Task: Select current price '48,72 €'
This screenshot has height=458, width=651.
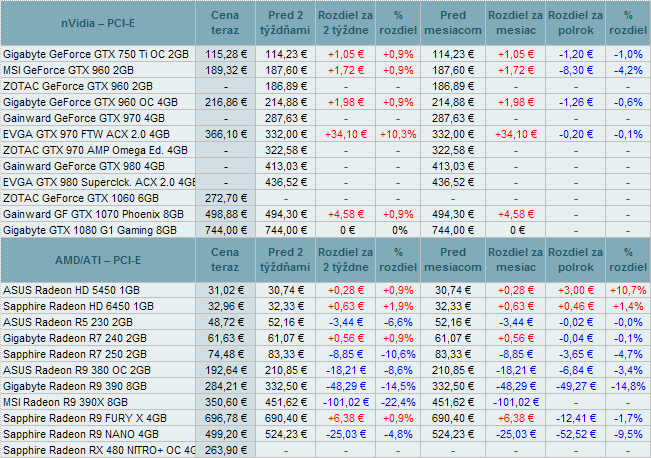Action: pyautogui.click(x=226, y=322)
